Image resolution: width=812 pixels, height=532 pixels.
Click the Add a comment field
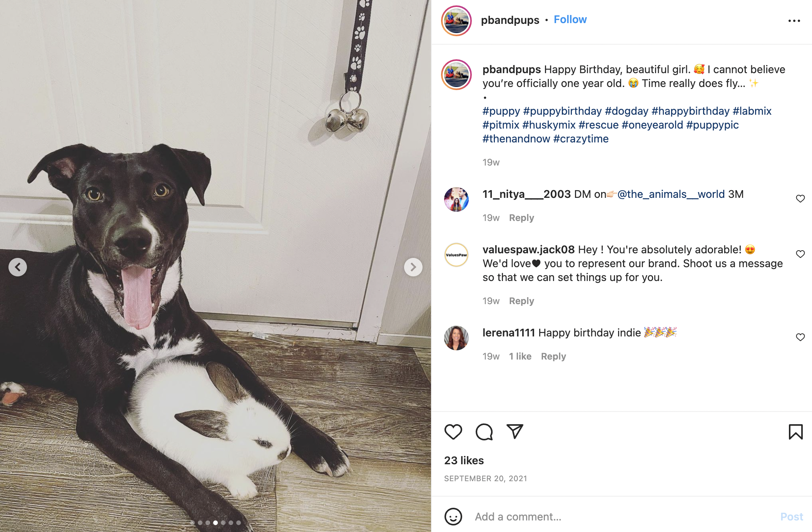pos(623,517)
